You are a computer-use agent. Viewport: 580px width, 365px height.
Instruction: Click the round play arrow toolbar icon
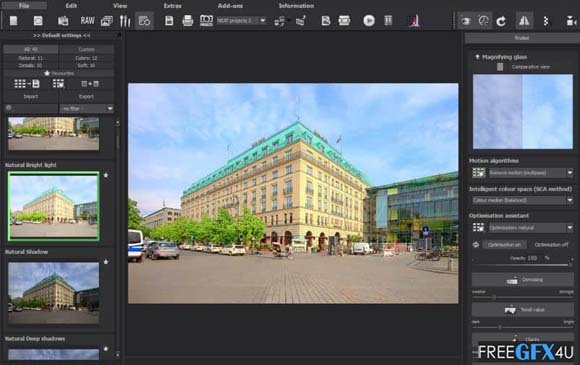(x=369, y=21)
